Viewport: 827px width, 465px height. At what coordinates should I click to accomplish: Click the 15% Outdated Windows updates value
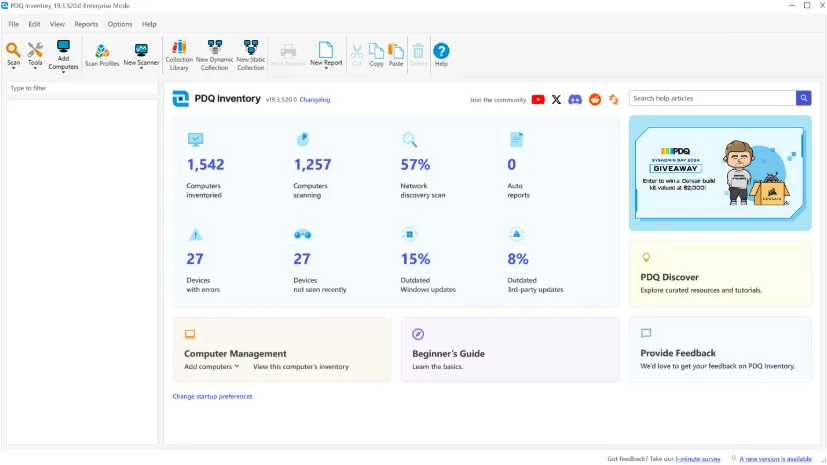coord(415,259)
